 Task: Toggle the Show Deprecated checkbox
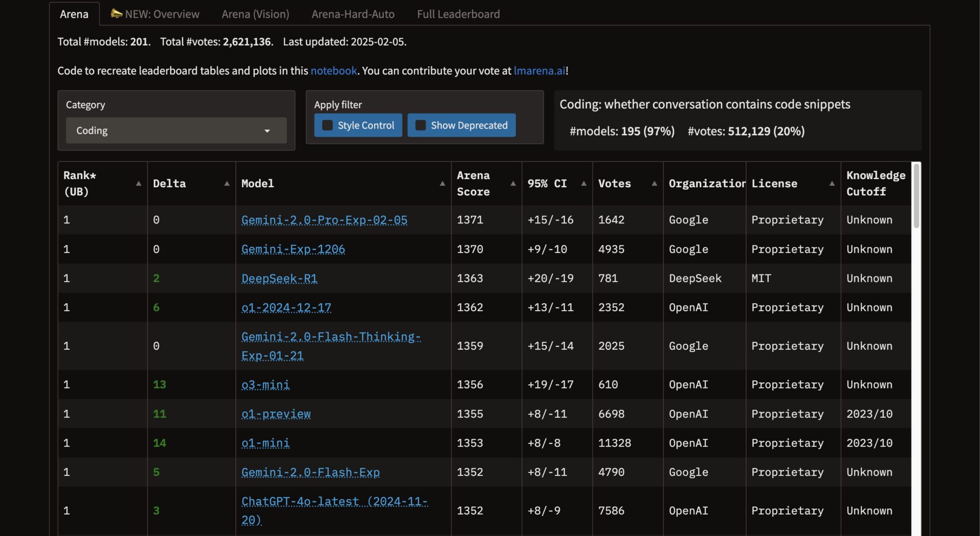coord(421,125)
